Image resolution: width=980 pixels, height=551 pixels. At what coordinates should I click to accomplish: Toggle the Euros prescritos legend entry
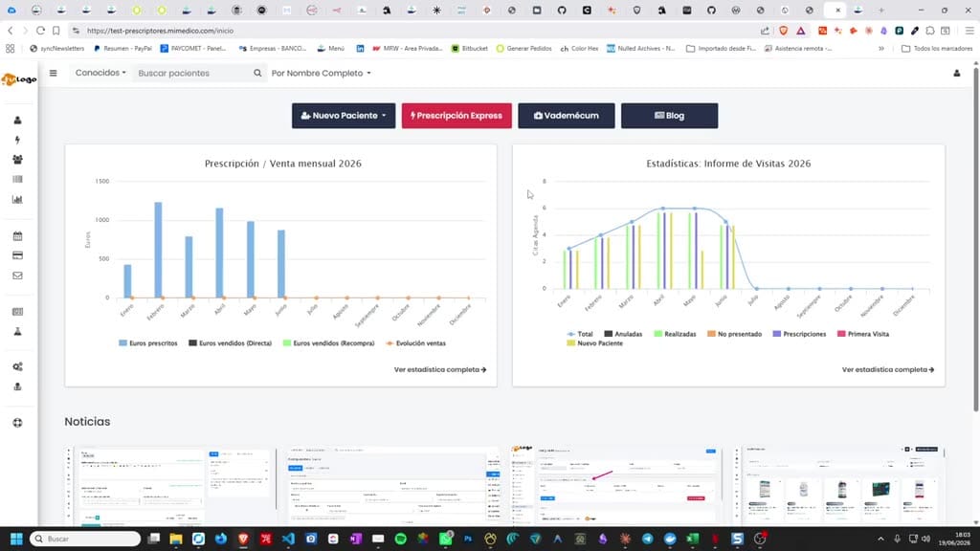148,343
